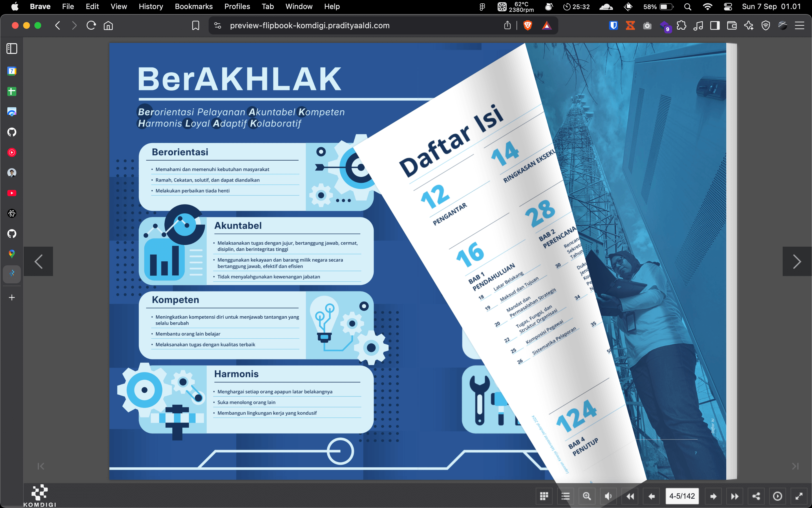The height and width of the screenshot is (508, 812).
Task: Click the zoom magnifier in flipbook toolbar
Action: (x=586, y=496)
